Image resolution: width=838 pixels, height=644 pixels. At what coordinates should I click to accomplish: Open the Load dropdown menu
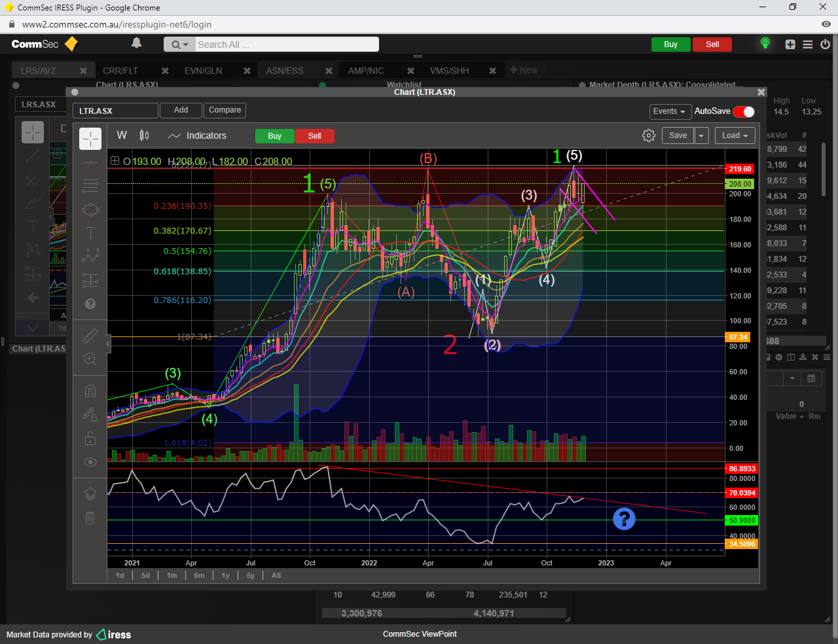tap(735, 135)
